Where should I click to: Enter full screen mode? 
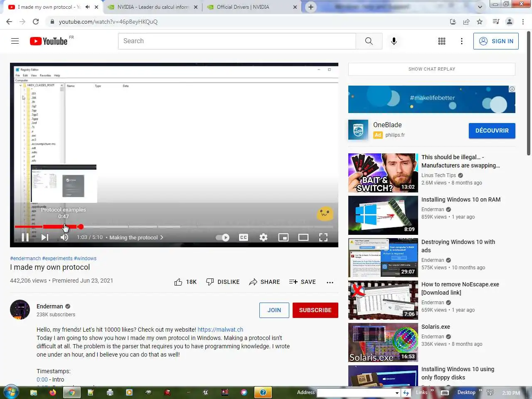323,237
